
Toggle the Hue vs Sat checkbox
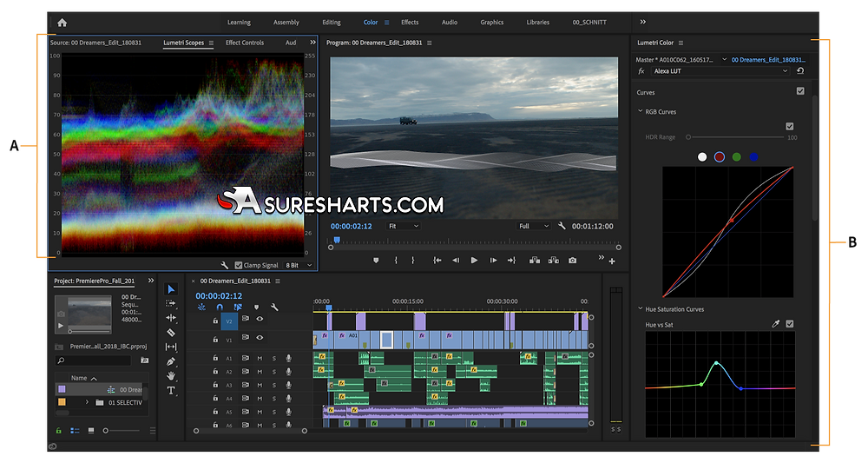(x=790, y=324)
